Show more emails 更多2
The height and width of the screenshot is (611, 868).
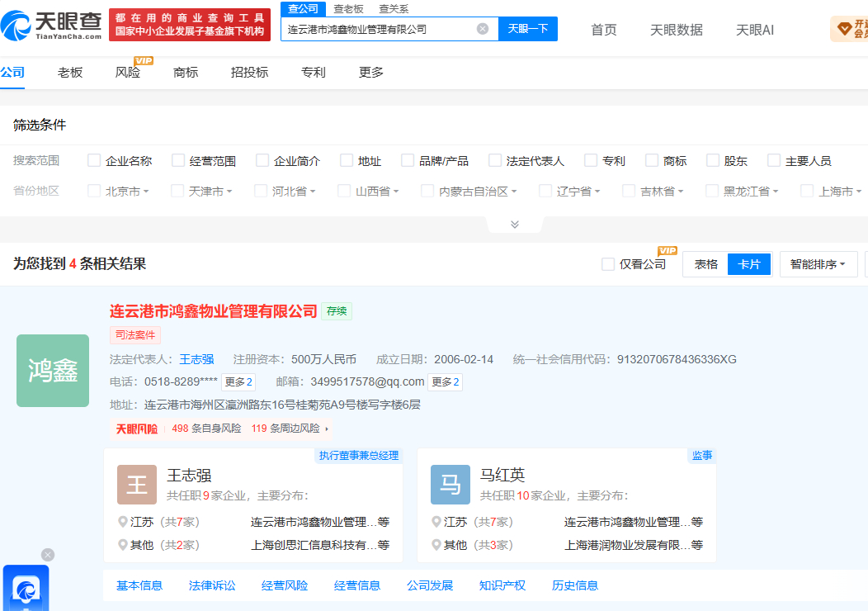(445, 382)
